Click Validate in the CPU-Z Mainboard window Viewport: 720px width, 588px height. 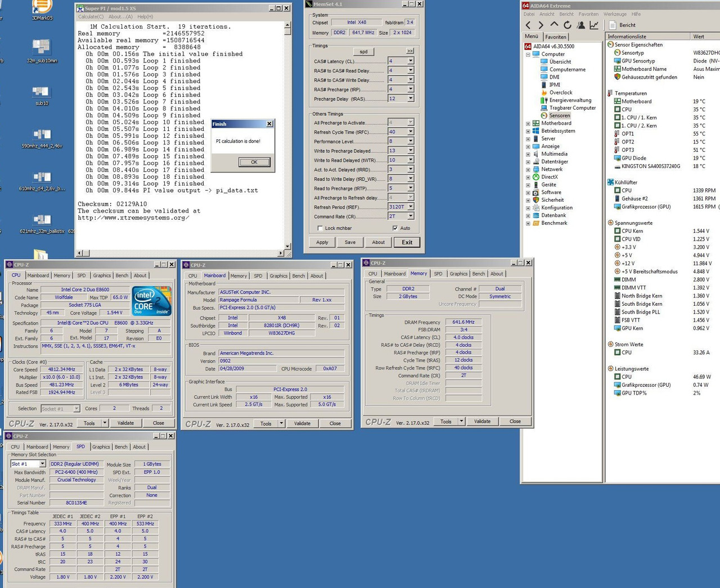coord(302,423)
